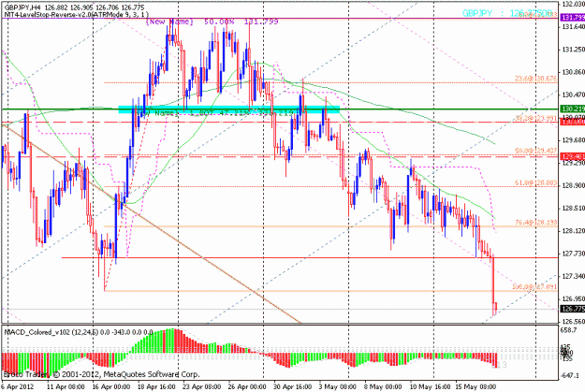Click the -647.1 MACD scale value
Viewport: 585px width, 392px height.
click(x=570, y=375)
